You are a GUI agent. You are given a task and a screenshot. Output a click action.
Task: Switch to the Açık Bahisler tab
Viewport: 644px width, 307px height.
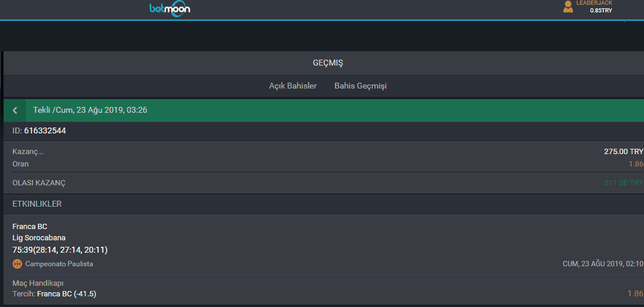pyautogui.click(x=293, y=86)
